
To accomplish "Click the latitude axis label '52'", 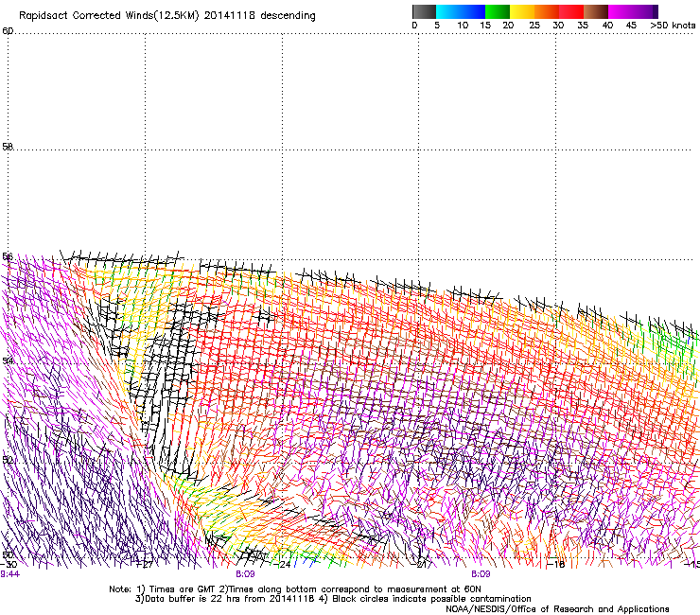I will (x=8, y=460).
